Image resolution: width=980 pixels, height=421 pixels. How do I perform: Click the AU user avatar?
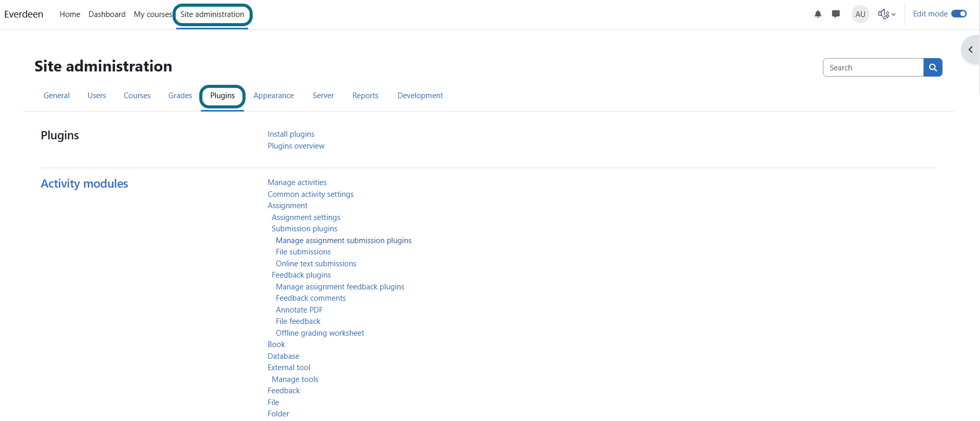[x=860, y=14]
